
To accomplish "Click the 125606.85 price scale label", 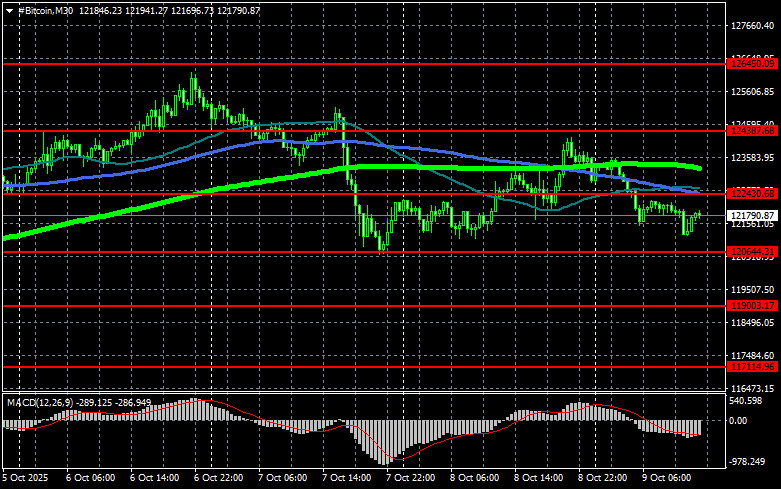I will (752, 92).
